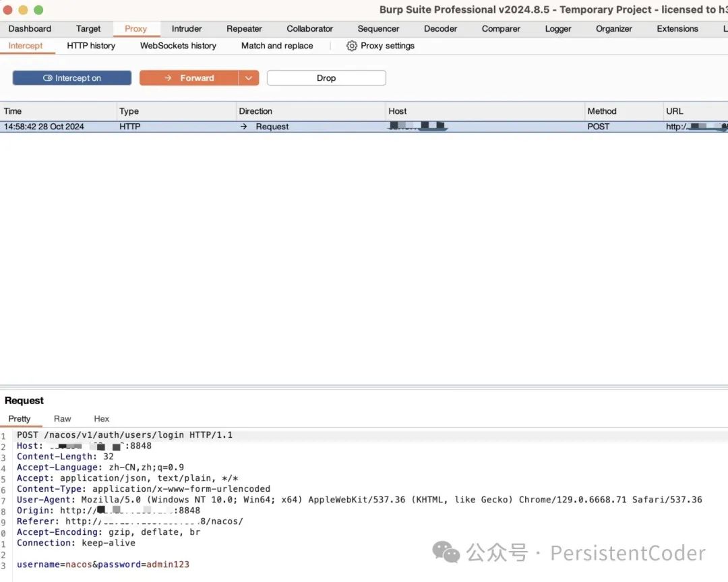
Task: Click the Accept-Encoding header line
Action: pyautogui.click(x=109, y=532)
